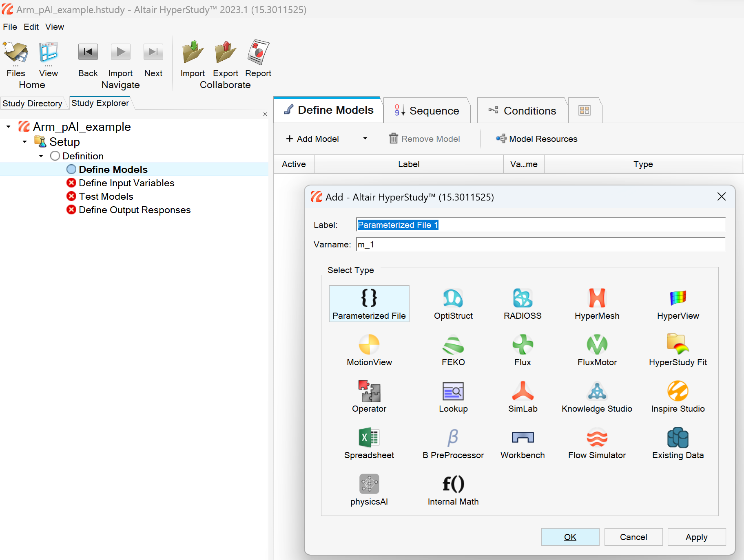
Task: Cancel the Add dialog
Action: point(633,537)
